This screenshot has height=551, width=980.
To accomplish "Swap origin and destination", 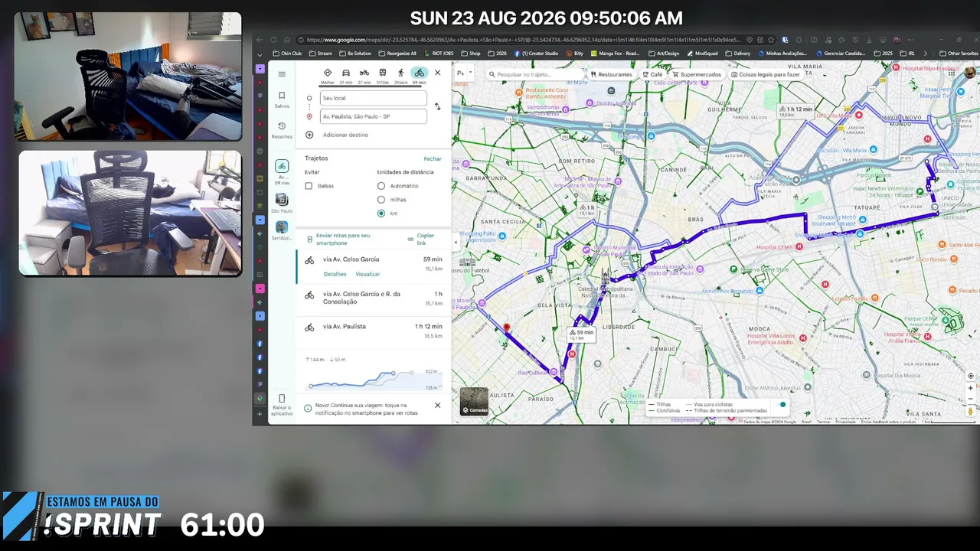I will coord(437,107).
